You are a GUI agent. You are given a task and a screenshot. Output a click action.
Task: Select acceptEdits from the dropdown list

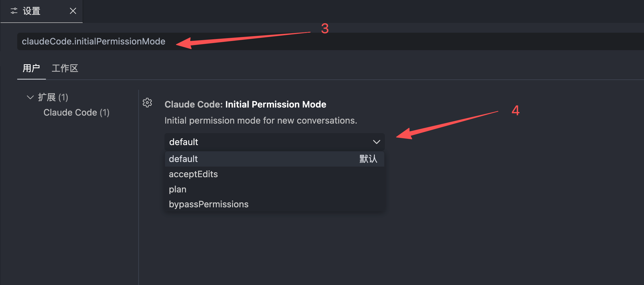193,174
